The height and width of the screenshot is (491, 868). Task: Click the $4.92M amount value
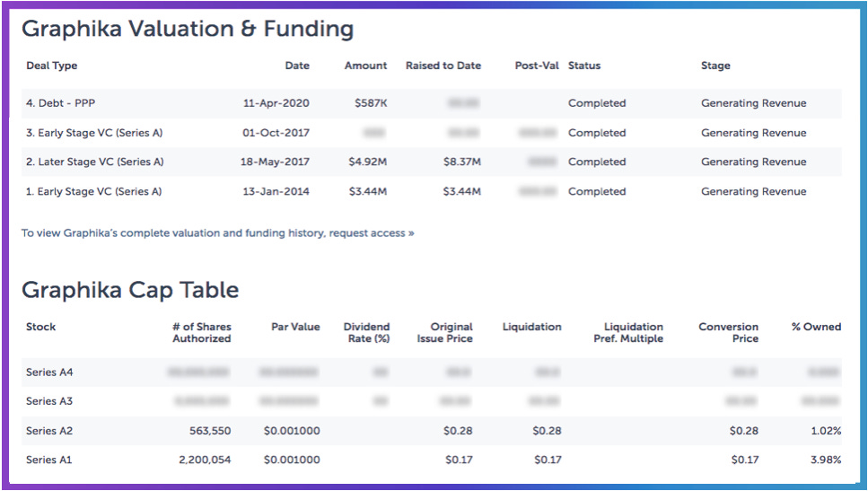(x=367, y=162)
